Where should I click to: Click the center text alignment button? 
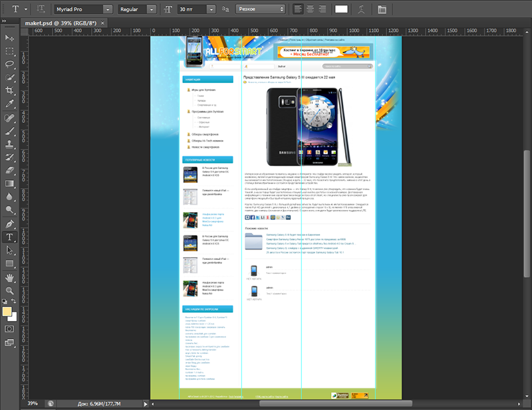pos(310,9)
